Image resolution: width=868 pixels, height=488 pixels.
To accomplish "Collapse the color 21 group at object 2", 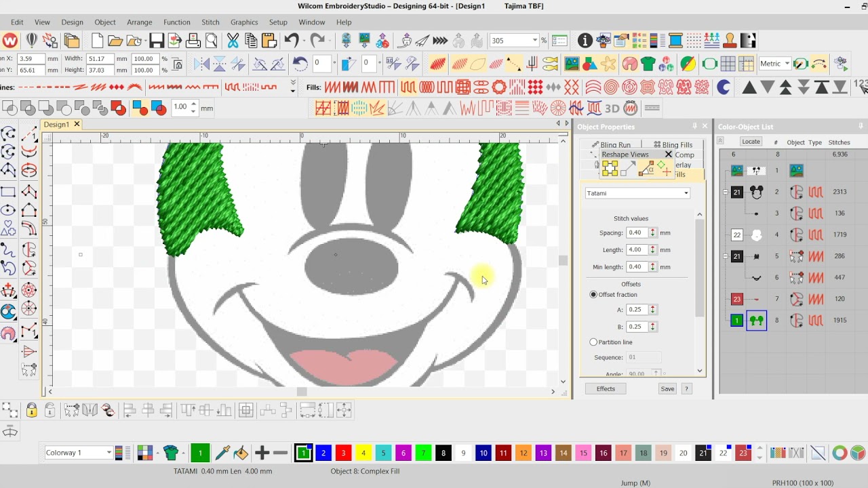I will click(725, 192).
